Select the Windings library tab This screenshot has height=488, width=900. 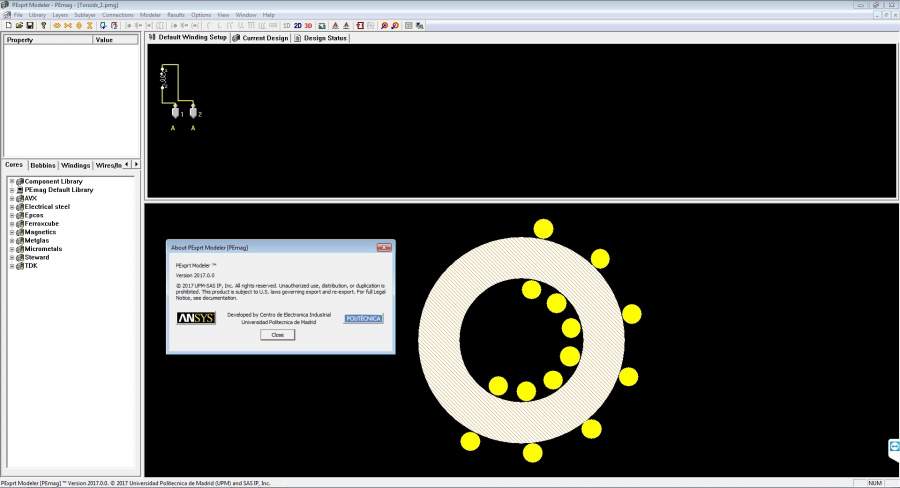click(x=75, y=165)
